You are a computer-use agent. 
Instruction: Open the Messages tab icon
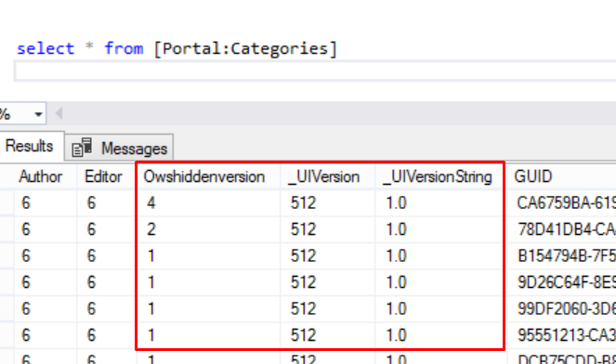pyautogui.click(x=82, y=148)
